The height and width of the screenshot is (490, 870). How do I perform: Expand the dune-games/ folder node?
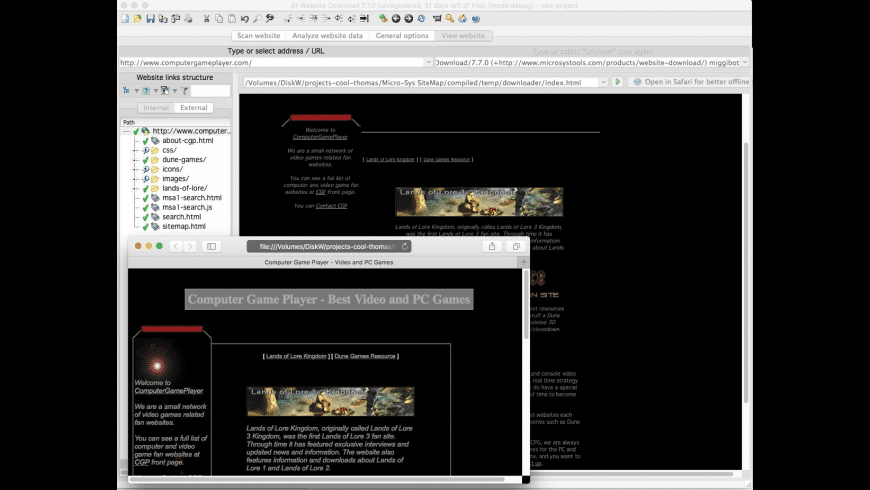133,161
